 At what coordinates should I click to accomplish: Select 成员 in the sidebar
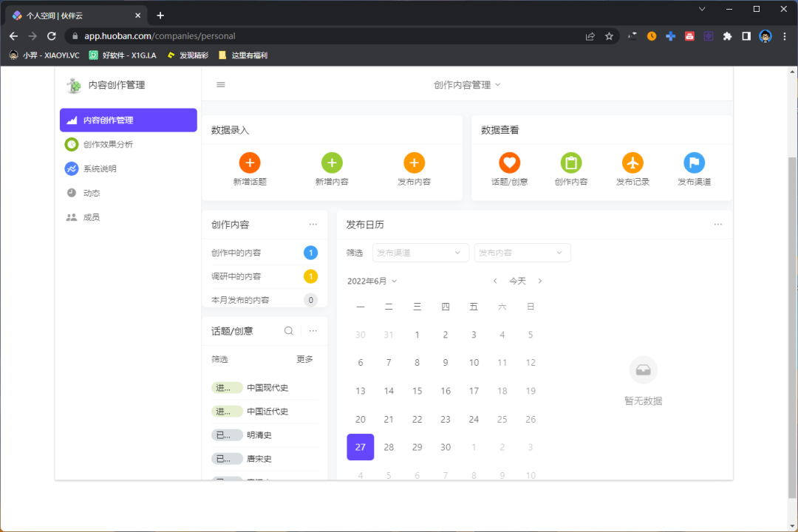(x=91, y=216)
